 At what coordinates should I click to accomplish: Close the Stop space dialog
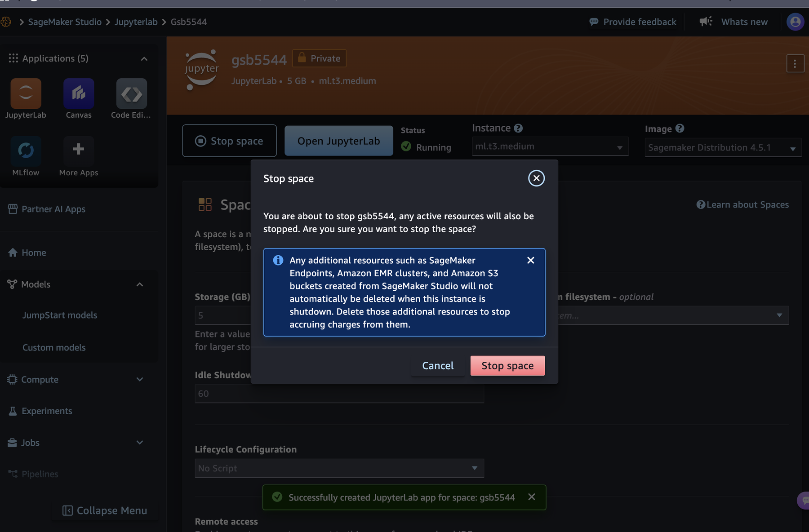[536, 178]
